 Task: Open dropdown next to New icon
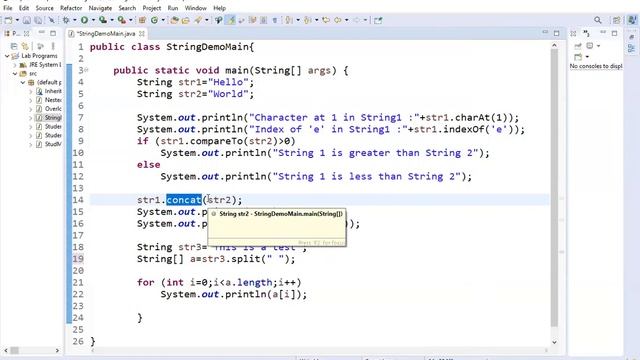(x=17, y=20)
